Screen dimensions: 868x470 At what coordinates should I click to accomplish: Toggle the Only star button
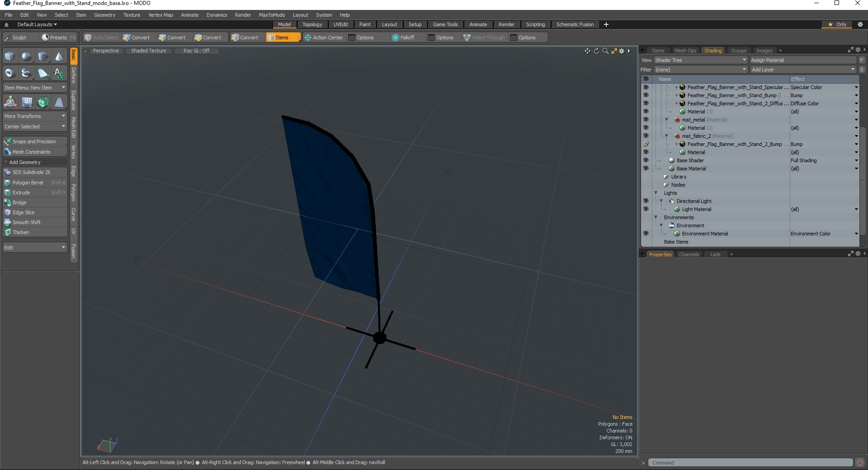point(837,24)
